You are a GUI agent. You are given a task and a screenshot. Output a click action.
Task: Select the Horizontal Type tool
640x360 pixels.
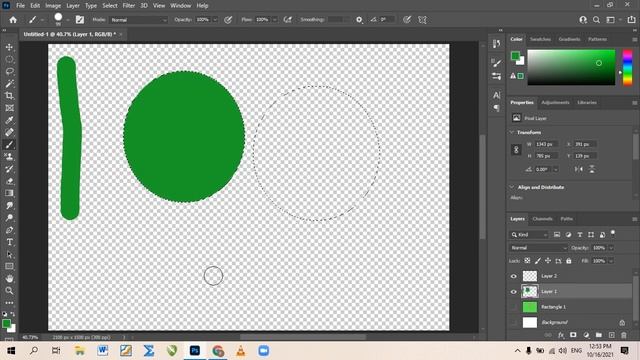(x=9, y=242)
